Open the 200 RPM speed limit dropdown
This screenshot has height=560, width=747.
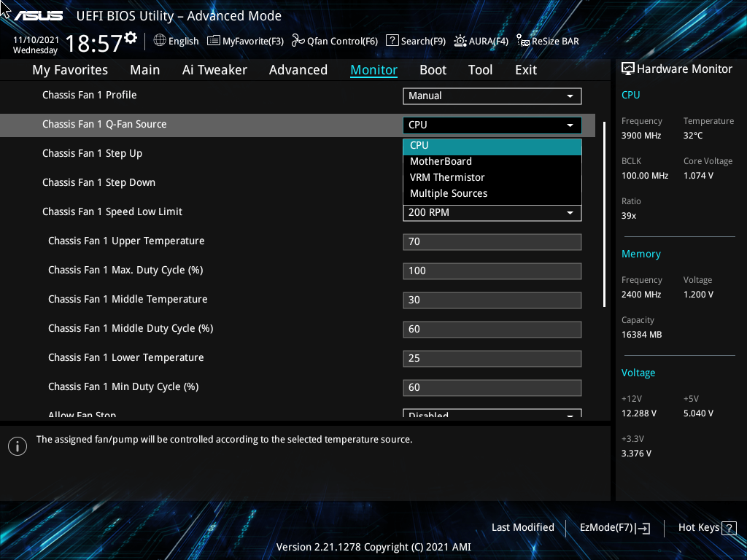coord(492,212)
